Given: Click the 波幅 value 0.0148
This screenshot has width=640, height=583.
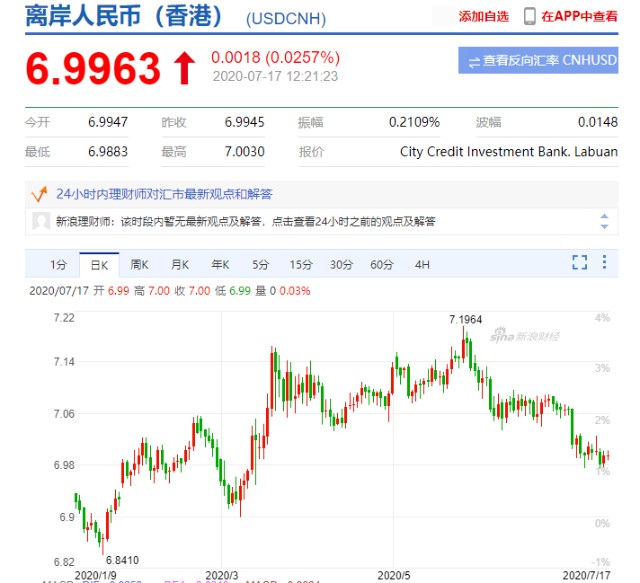Looking at the screenshot, I should click(598, 122).
